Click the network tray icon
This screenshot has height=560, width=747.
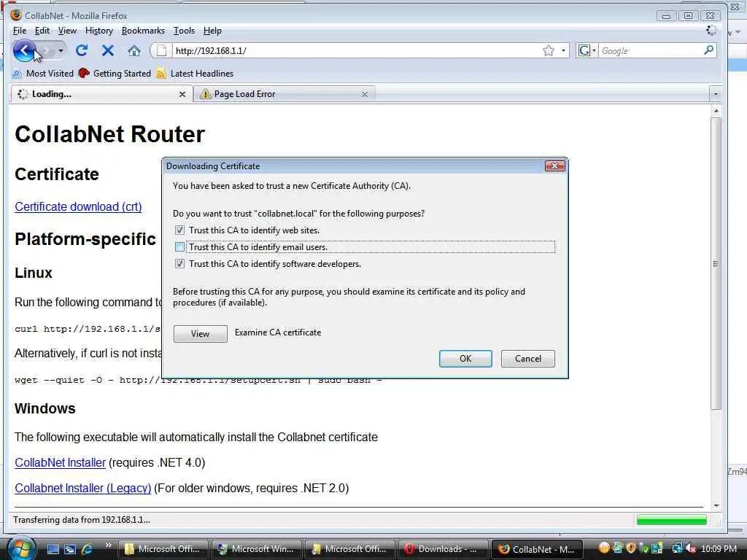677,548
